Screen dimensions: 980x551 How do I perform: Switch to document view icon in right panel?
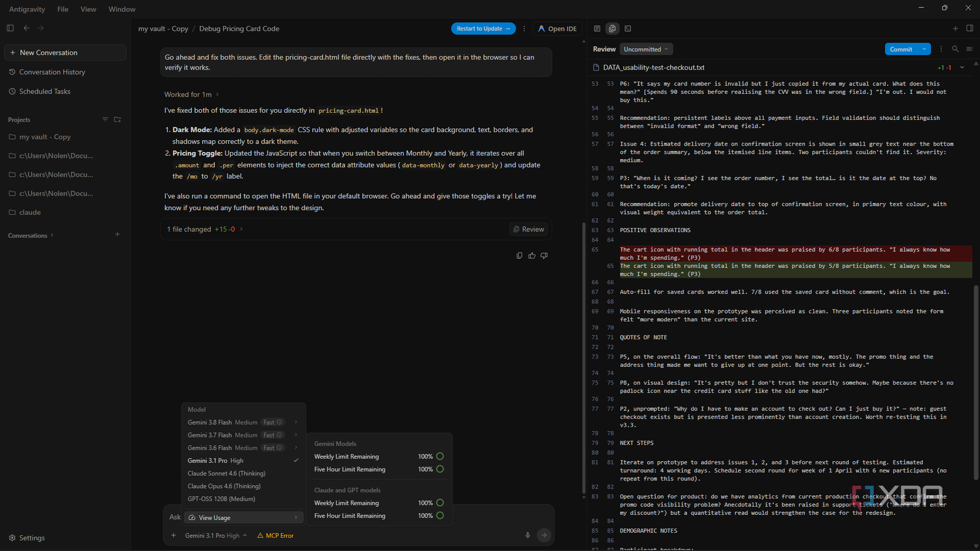(597, 28)
